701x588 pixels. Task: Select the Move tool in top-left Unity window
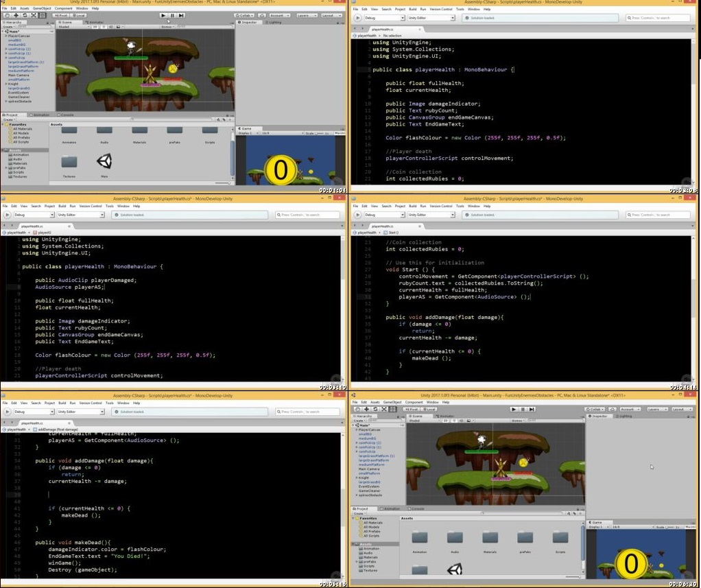[16, 15]
